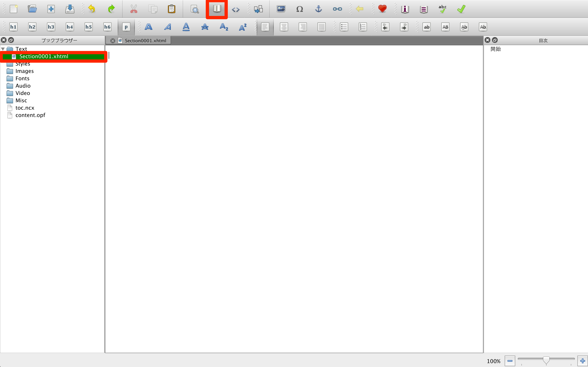Select 開始 entry in table of contents
The width and height of the screenshot is (588, 367).
tap(495, 49)
